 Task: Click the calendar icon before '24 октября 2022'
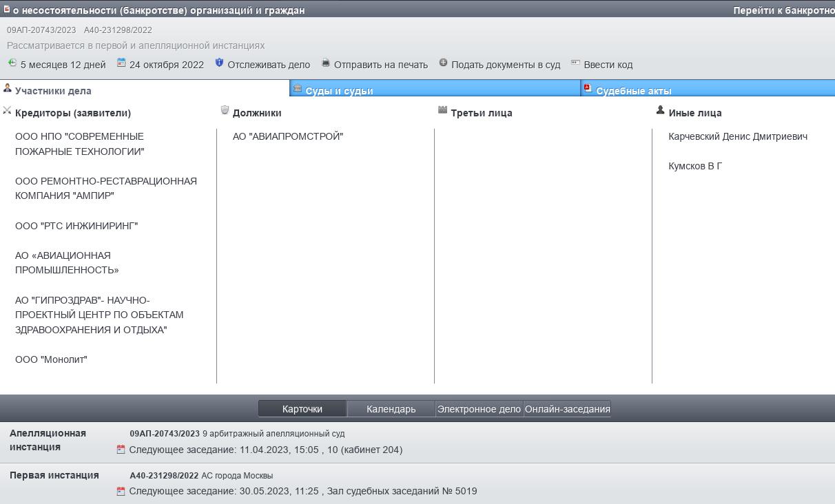(121, 63)
